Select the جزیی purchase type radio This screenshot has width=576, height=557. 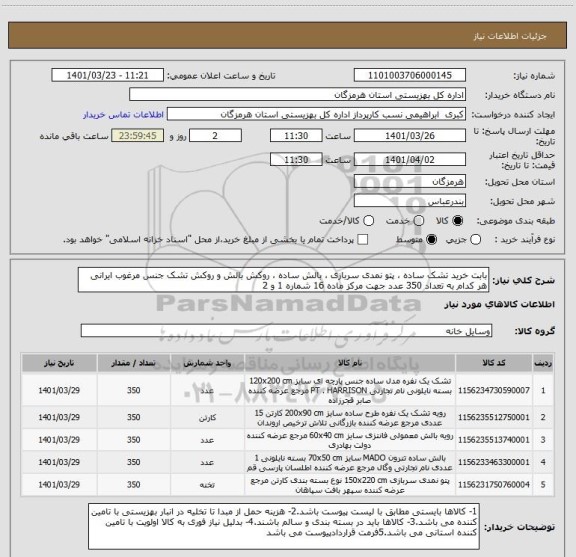click(475, 240)
